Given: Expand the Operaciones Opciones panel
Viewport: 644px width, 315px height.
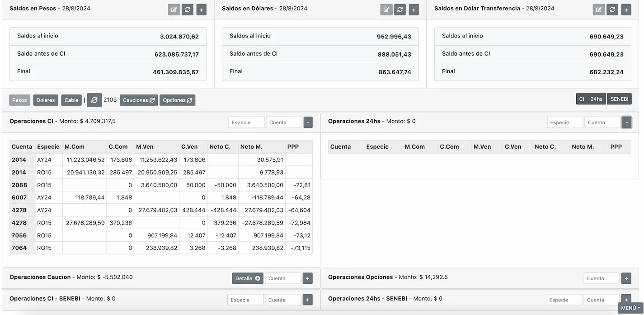Looking at the screenshot, I should coord(626,278).
